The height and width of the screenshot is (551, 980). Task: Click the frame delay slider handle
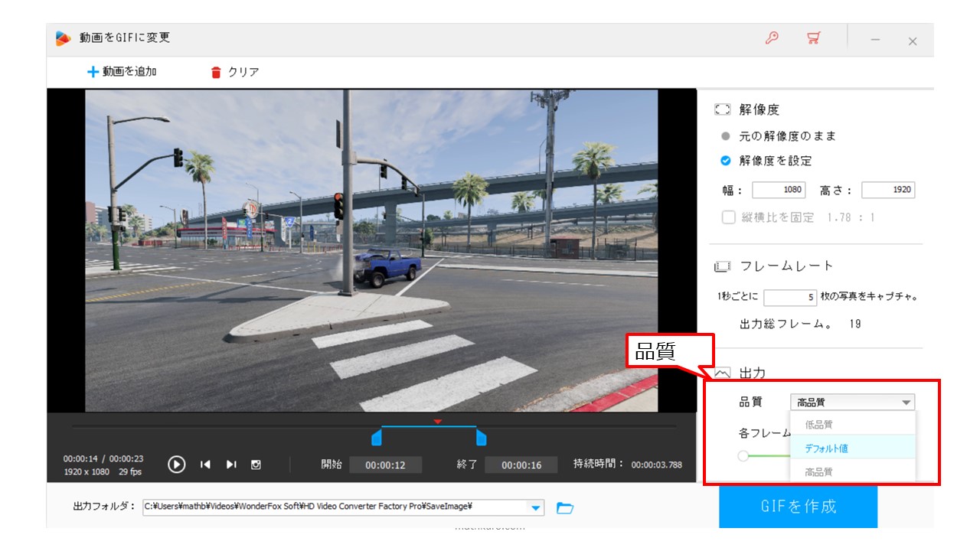pos(743,456)
